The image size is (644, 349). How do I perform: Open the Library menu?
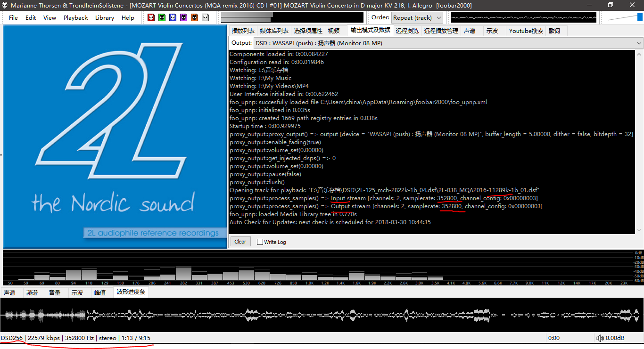click(104, 17)
